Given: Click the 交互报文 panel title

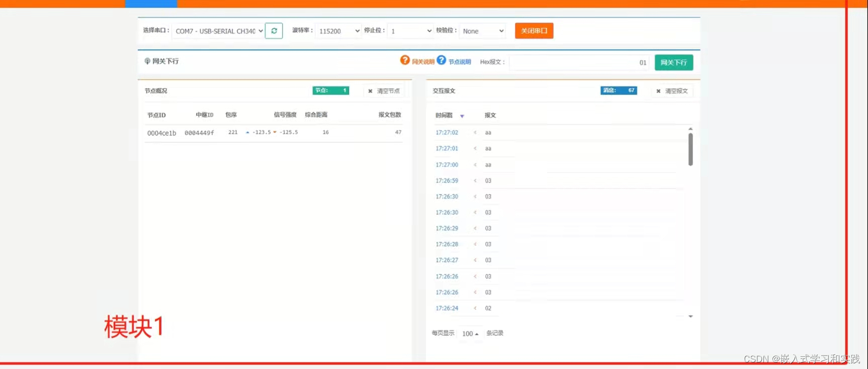Looking at the screenshot, I should pyautogui.click(x=444, y=91).
